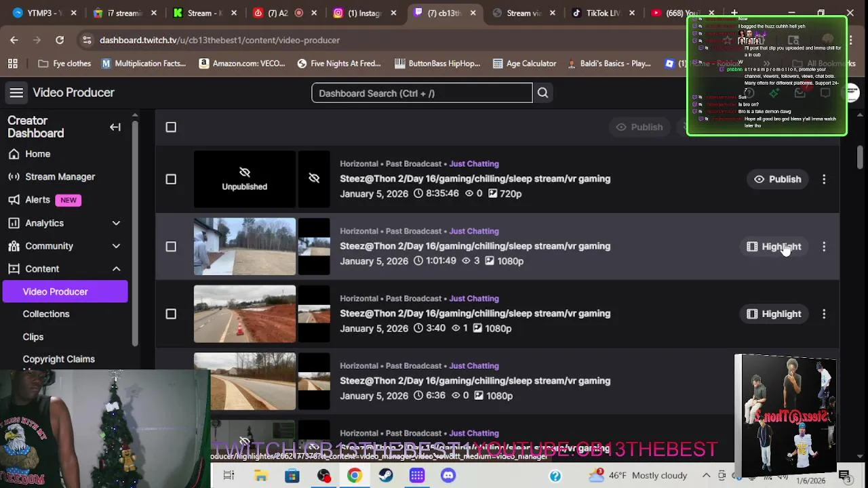868x488 pixels.
Task: Expand the Analytics section chevron
Action: coord(116,223)
